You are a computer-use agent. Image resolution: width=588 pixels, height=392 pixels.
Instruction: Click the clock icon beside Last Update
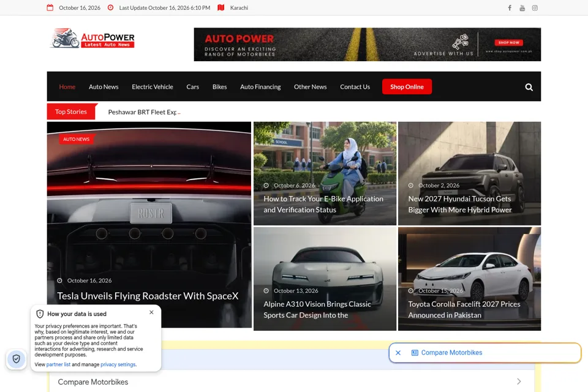click(x=110, y=7)
